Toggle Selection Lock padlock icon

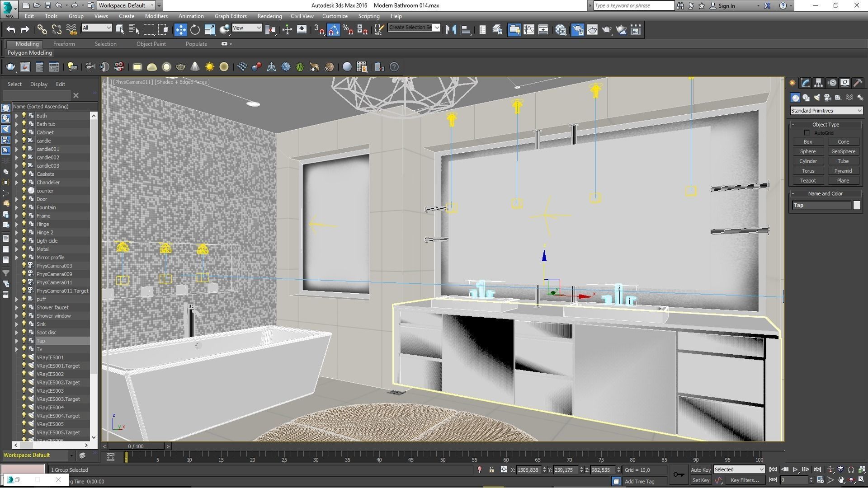(491, 470)
